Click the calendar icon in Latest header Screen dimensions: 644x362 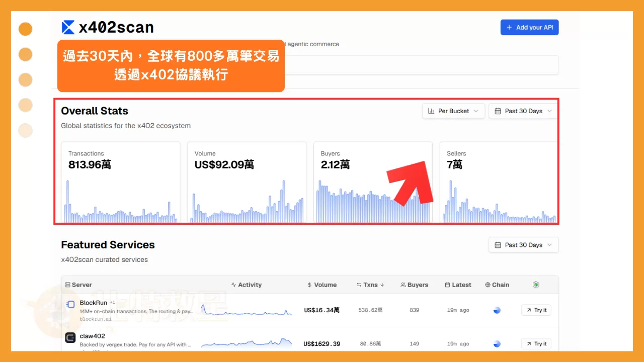[447, 285]
